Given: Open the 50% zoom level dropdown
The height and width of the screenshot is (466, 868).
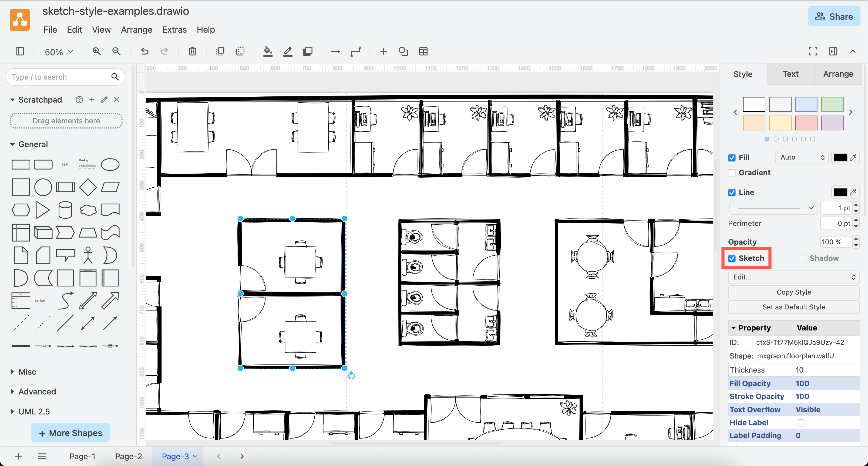Looking at the screenshot, I should pos(57,51).
